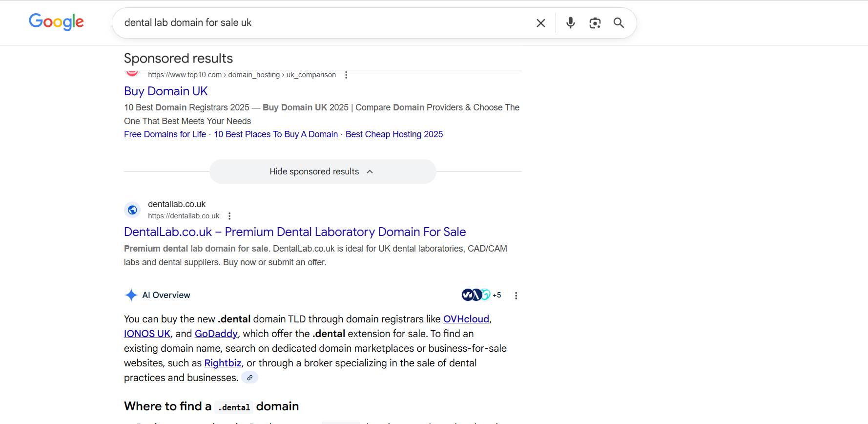The image size is (868, 424).
Task: Open the Best Cheap Hosting 2025 sitelink
Action: [394, 134]
